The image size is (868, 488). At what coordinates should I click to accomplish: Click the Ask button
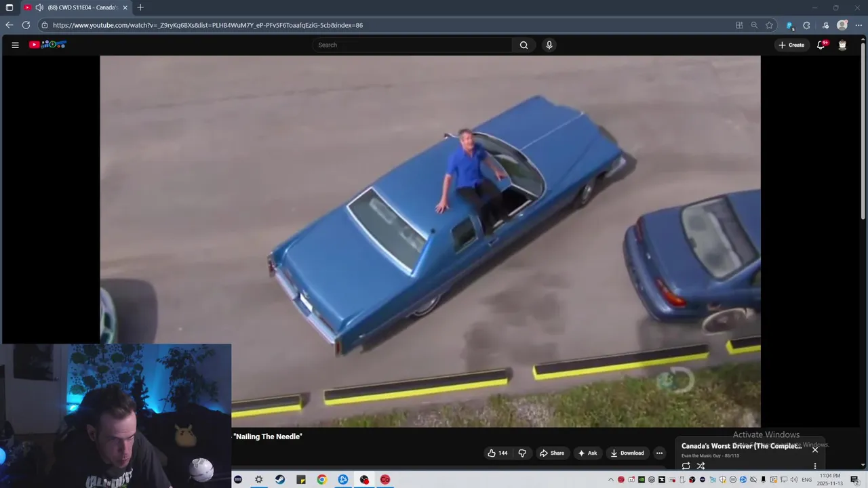[x=587, y=453]
